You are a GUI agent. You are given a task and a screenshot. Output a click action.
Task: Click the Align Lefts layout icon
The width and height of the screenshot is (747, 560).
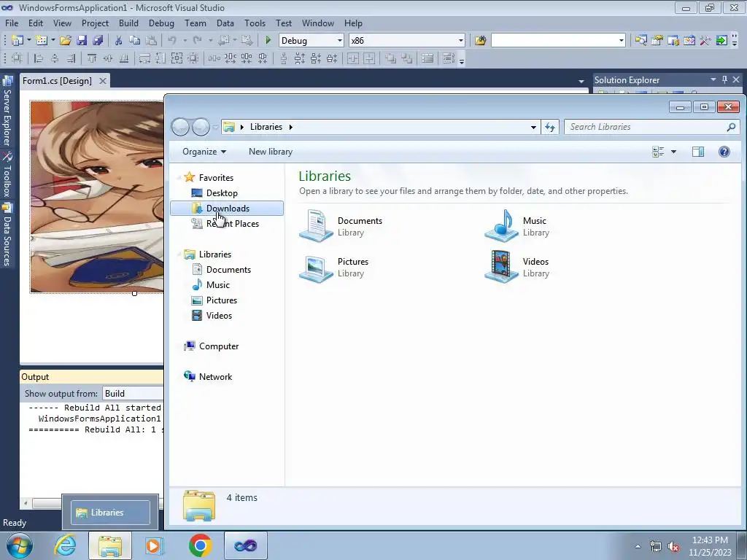[x=39, y=58]
